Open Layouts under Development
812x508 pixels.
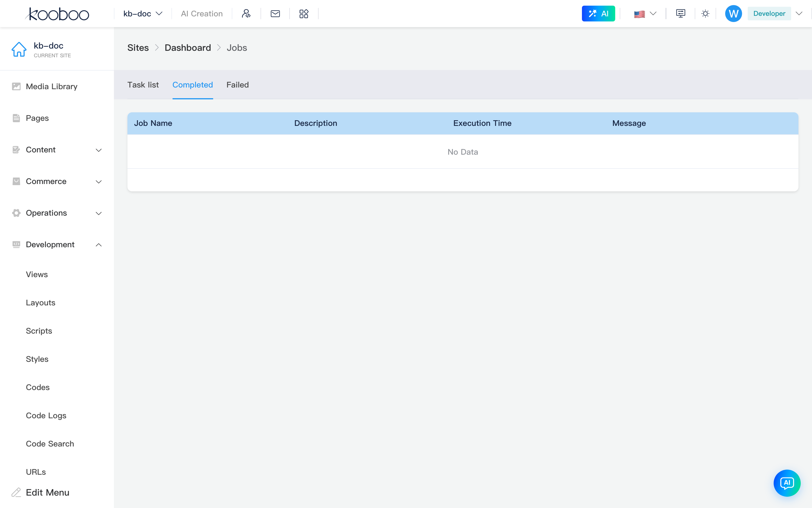pyautogui.click(x=41, y=303)
